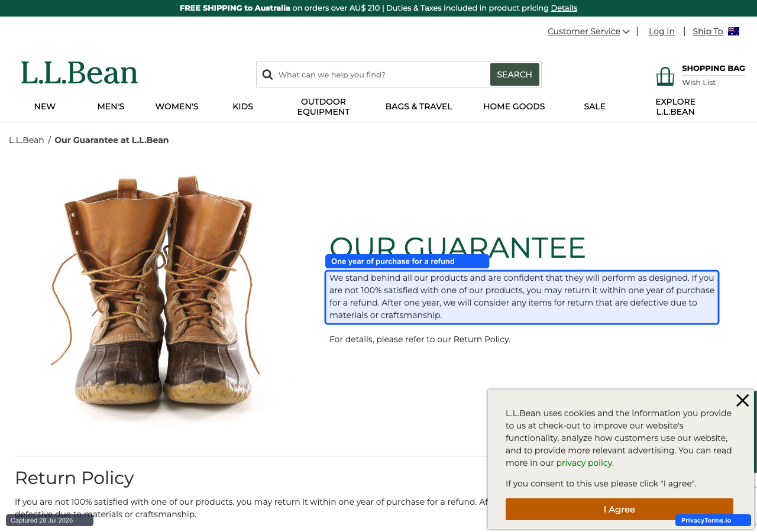Open the WOMEN'S menu
The width and height of the screenshot is (757, 532).
177,106
